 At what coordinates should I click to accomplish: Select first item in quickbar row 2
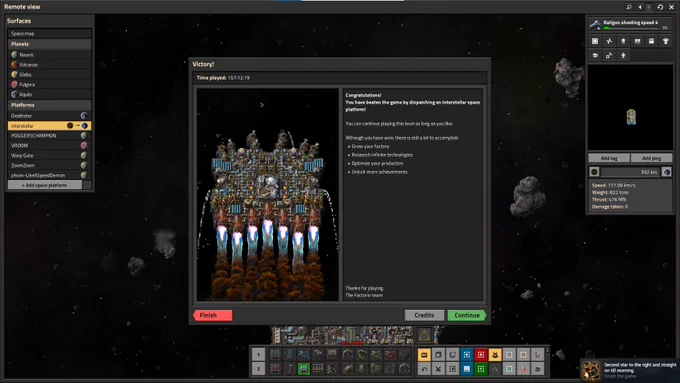275,369
